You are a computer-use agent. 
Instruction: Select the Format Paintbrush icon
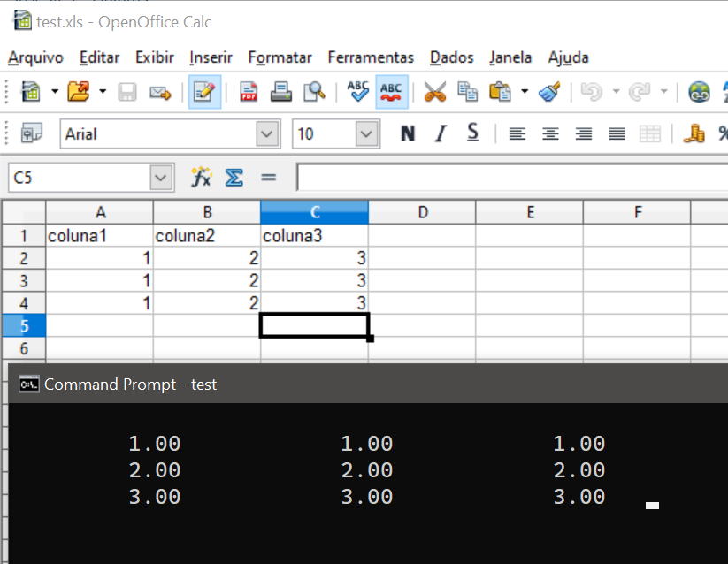(549, 92)
